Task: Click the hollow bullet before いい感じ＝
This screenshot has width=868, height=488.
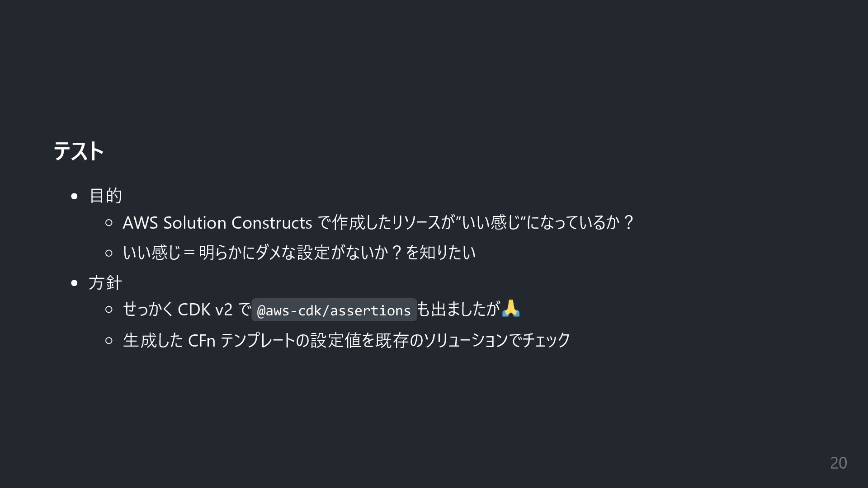Action: (109, 253)
